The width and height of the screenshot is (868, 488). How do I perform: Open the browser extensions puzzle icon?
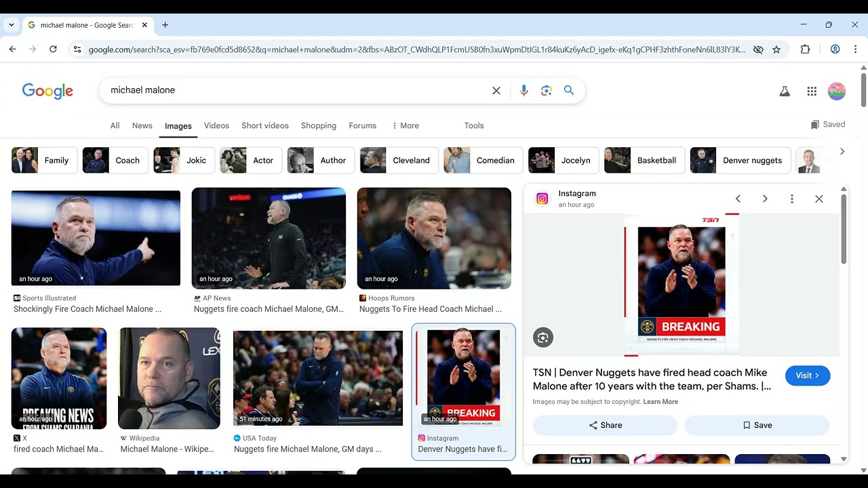click(805, 49)
